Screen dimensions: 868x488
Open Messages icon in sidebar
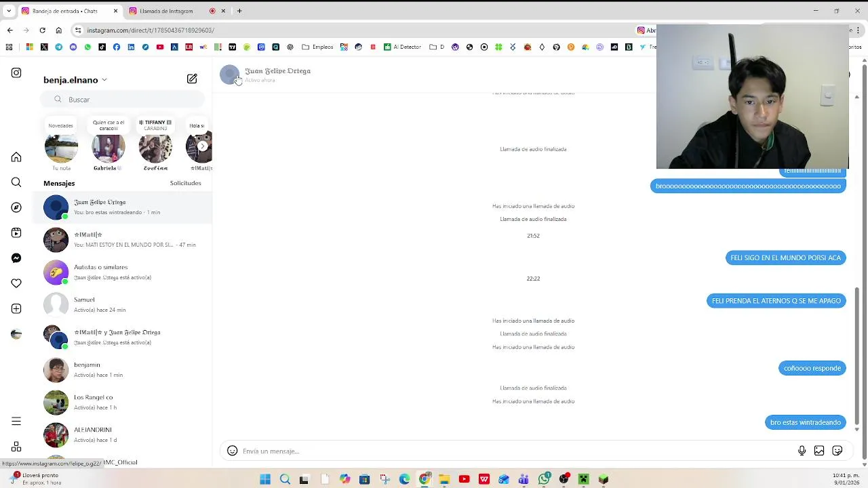[16, 258]
